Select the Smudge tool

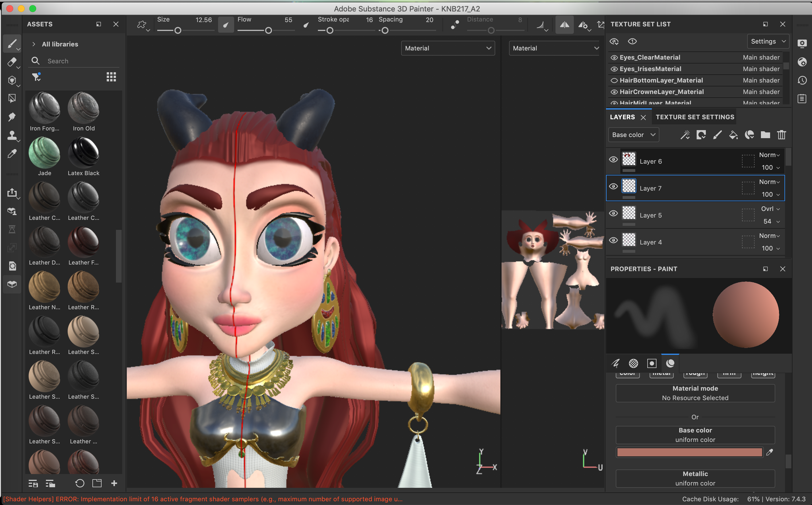click(11, 117)
